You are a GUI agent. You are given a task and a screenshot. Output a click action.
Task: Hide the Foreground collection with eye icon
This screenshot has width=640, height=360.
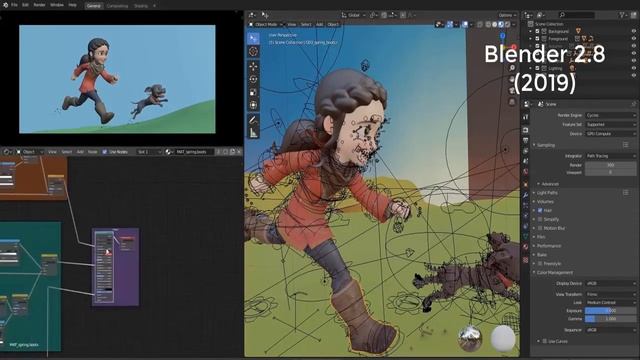(634, 39)
